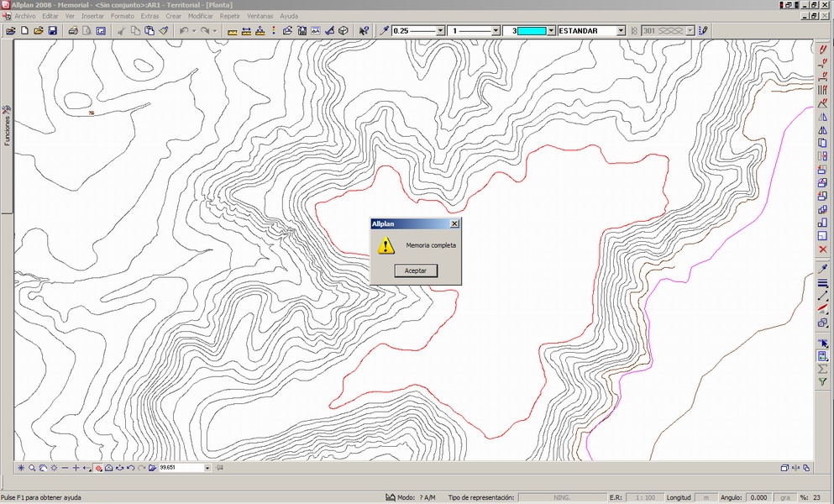Open the Editar menu
This screenshot has width=834, height=504.
pos(50,16)
